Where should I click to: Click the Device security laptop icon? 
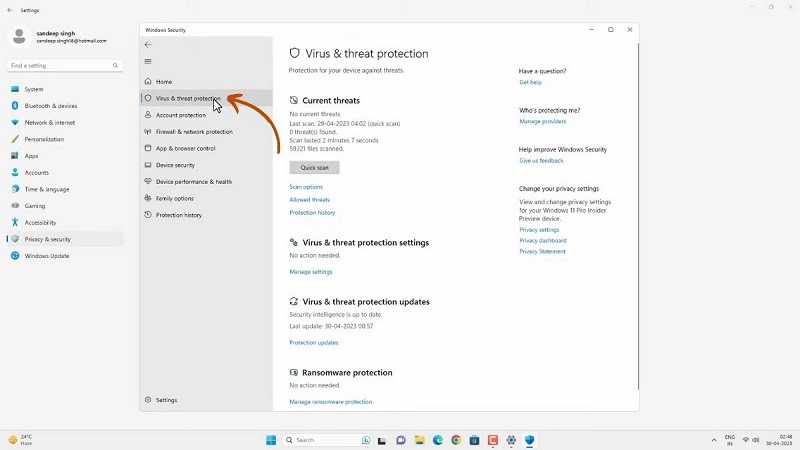pyautogui.click(x=148, y=165)
